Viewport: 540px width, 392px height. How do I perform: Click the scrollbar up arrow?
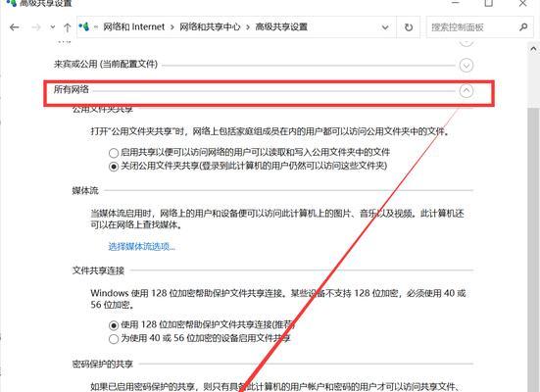[x=533, y=49]
